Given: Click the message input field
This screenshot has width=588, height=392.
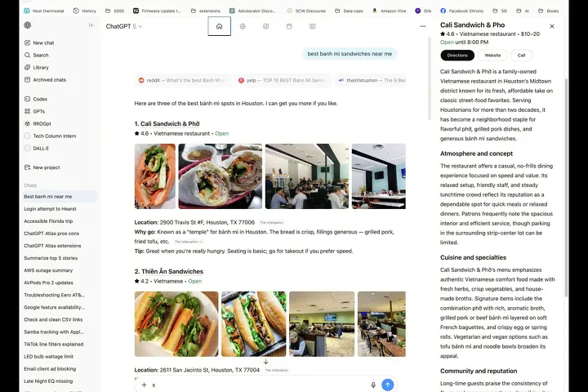Looking at the screenshot, I should pos(259,385).
